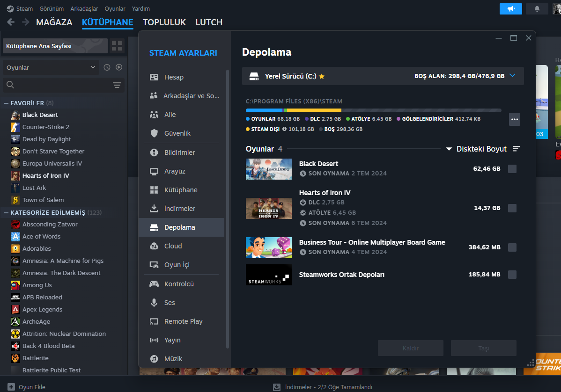Image resolution: width=561 pixels, height=392 pixels.
Task: Open Yayın broadcast icon
Action: pyautogui.click(x=154, y=340)
